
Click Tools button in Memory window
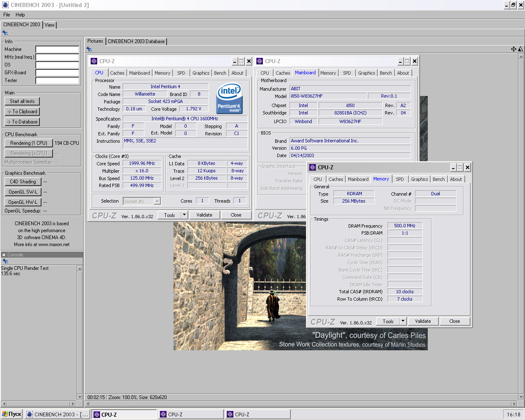(388, 321)
